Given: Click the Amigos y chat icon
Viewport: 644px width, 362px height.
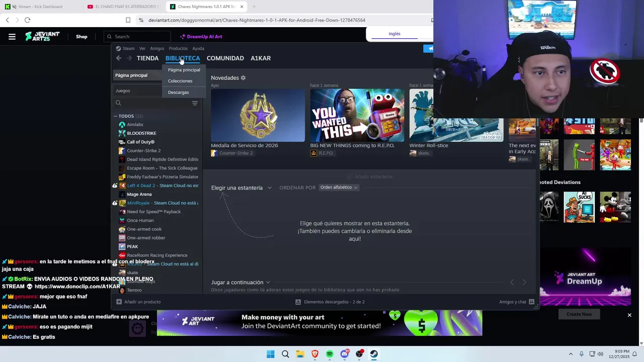Looking at the screenshot, I should (531, 302).
